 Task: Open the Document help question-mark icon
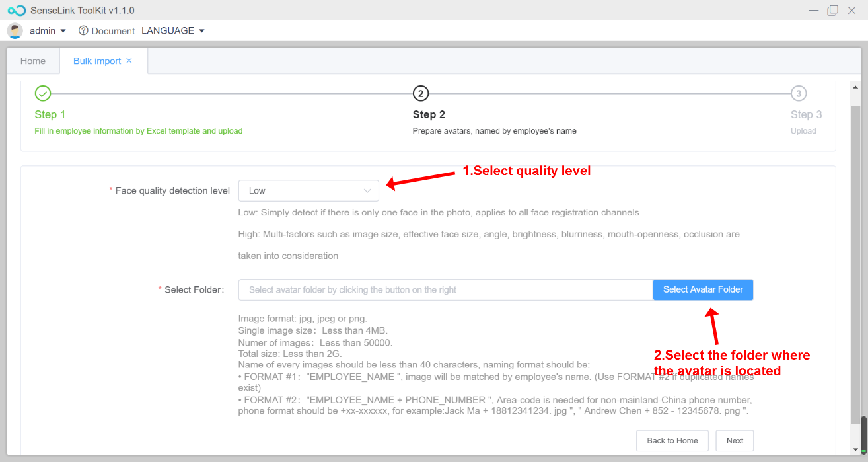coord(83,31)
